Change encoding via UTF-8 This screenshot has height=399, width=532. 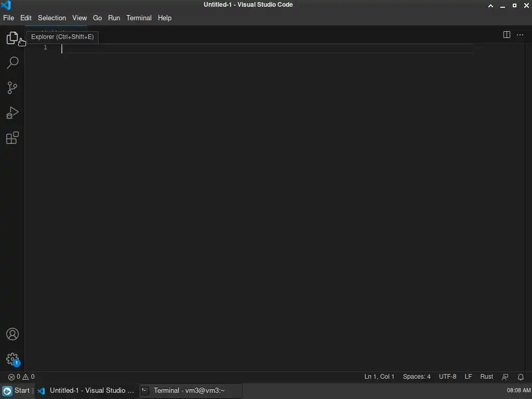pyautogui.click(x=447, y=377)
